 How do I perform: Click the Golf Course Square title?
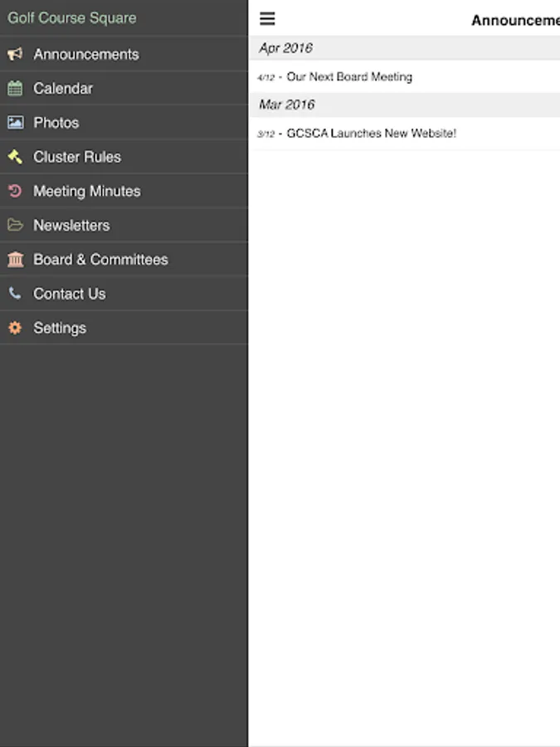pyautogui.click(x=72, y=18)
